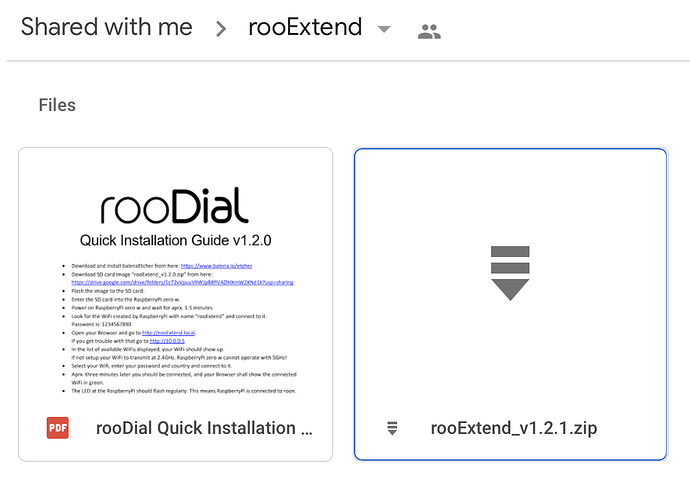This screenshot has width=690, height=484.
Task: Click the red PDF file icon
Action: (x=58, y=428)
